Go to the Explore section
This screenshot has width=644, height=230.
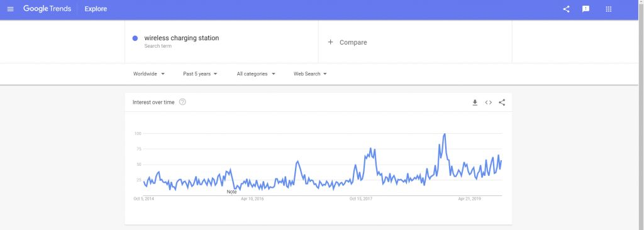coord(96,9)
